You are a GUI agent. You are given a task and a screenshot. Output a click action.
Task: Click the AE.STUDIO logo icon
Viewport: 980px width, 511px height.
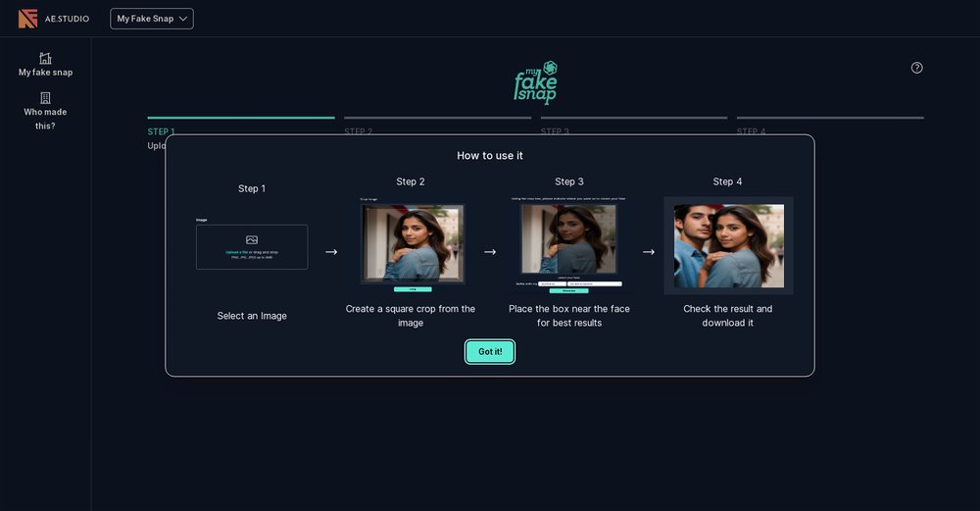(x=27, y=18)
